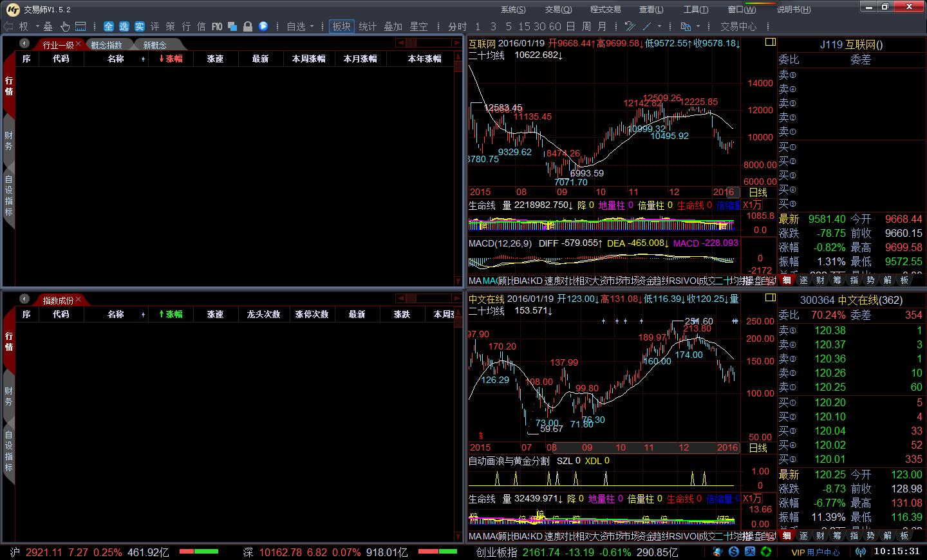
Task: Switch to the 概念指数 tab
Action: pyautogui.click(x=106, y=45)
